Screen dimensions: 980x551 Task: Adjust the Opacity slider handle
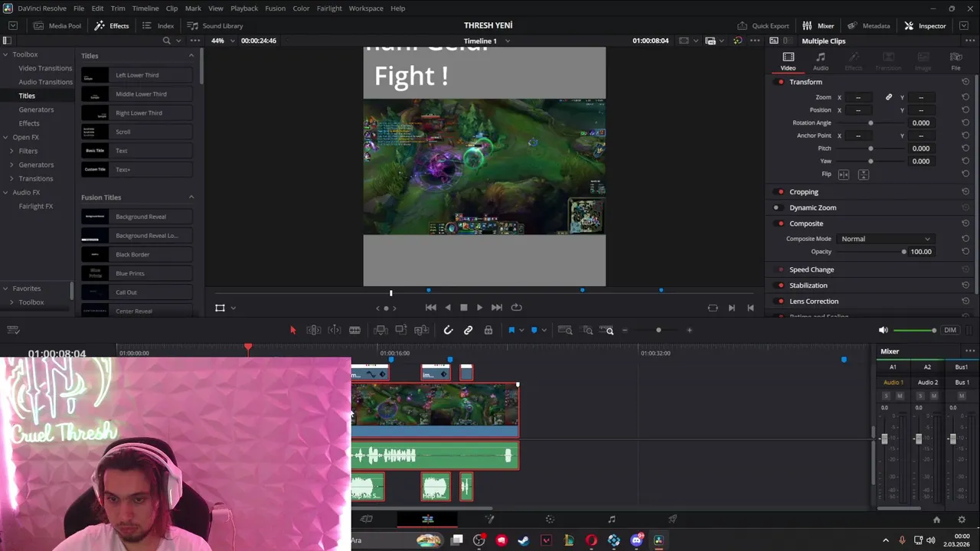click(903, 252)
